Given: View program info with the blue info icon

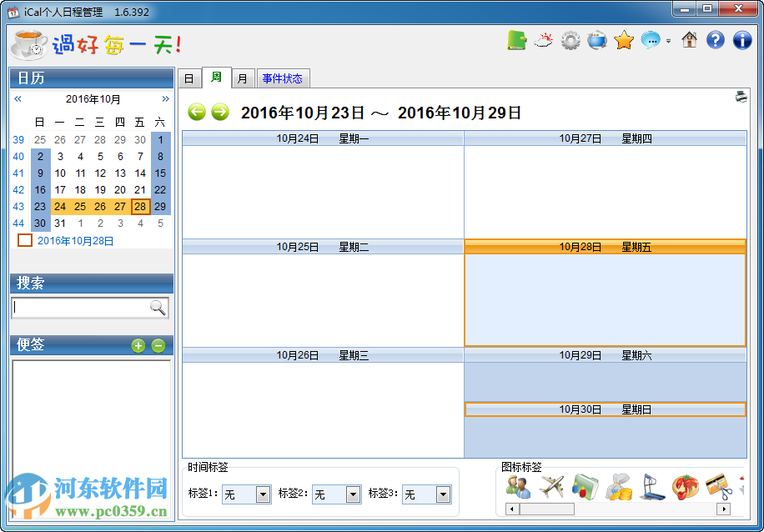Looking at the screenshot, I should [741, 39].
